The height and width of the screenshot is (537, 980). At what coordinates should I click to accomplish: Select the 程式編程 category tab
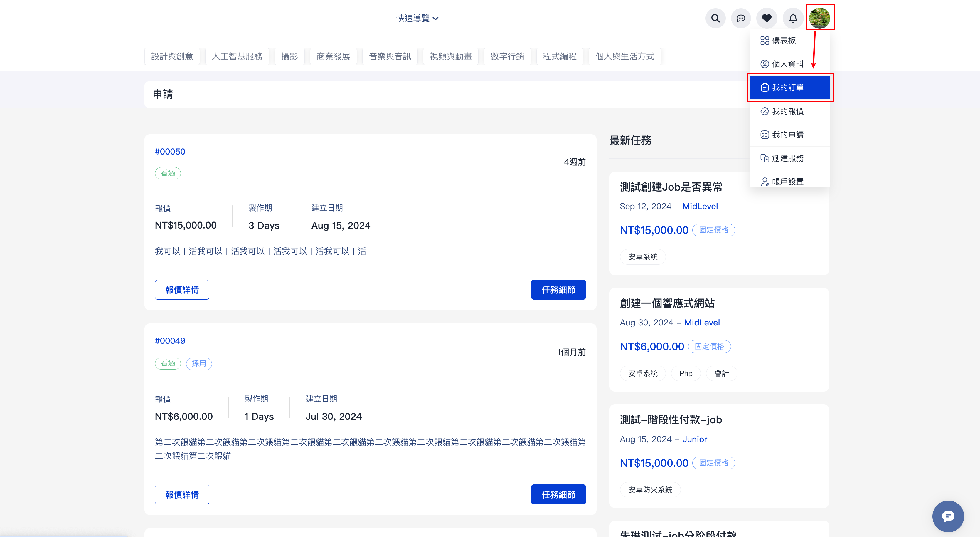(559, 57)
